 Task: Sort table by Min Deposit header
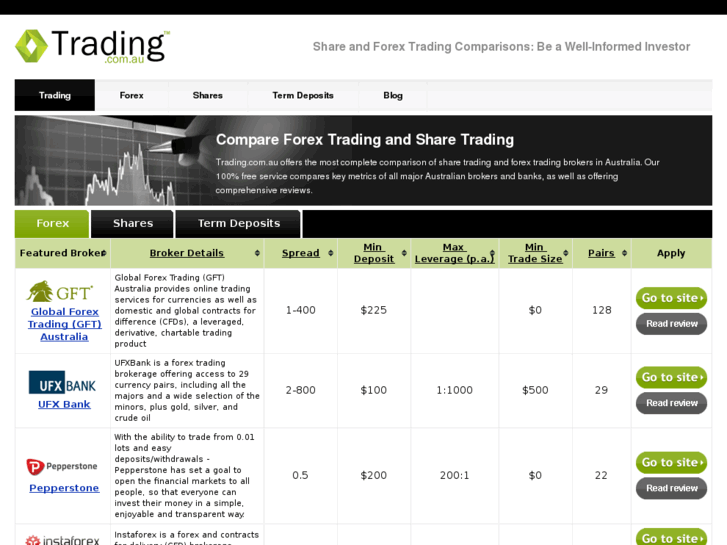tap(374, 253)
